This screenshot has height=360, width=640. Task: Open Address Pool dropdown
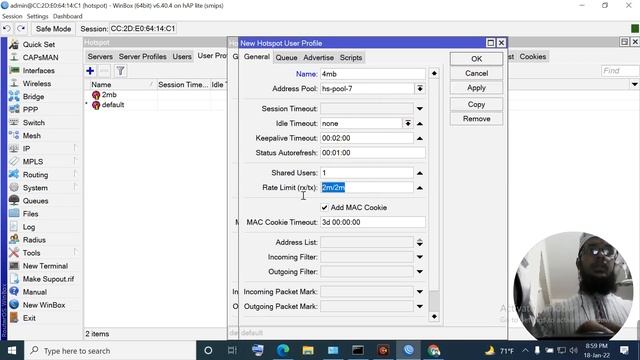tap(420, 89)
